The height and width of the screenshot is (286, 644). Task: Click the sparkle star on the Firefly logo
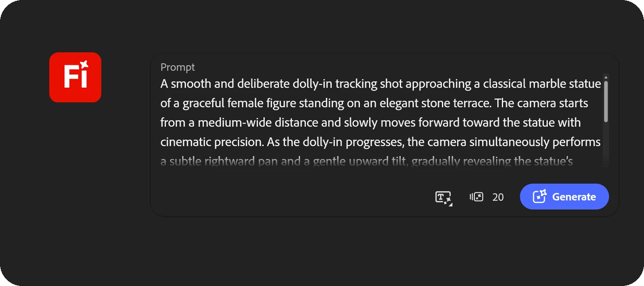(x=83, y=65)
